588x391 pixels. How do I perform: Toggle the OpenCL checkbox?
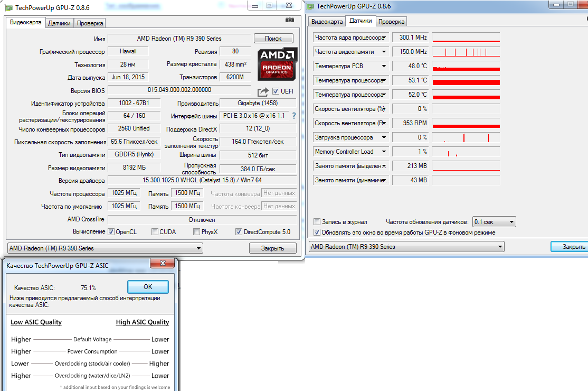pyautogui.click(x=111, y=232)
